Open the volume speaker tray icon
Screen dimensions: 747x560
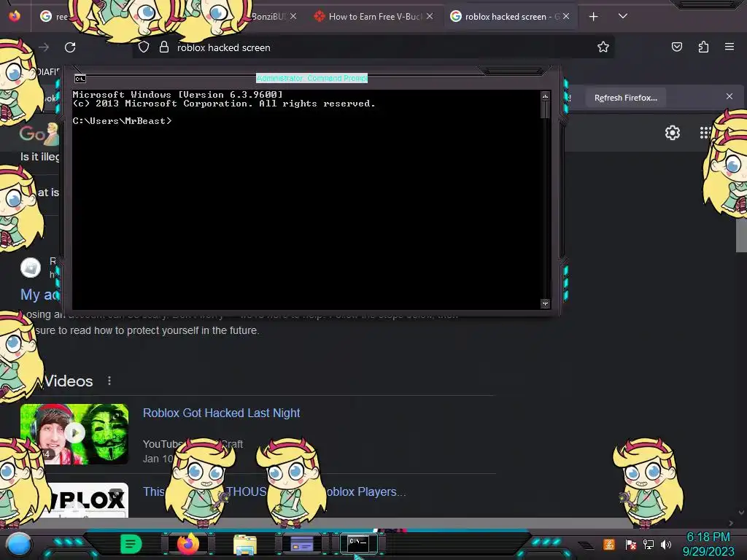tap(666, 544)
